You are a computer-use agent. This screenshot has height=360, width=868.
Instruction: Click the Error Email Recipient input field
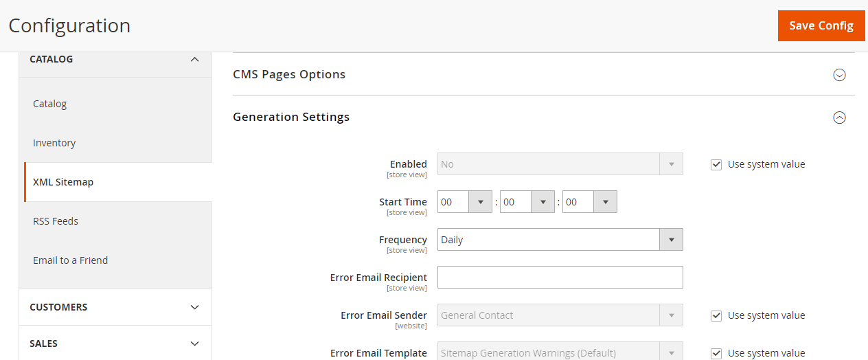click(x=560, y=277)
